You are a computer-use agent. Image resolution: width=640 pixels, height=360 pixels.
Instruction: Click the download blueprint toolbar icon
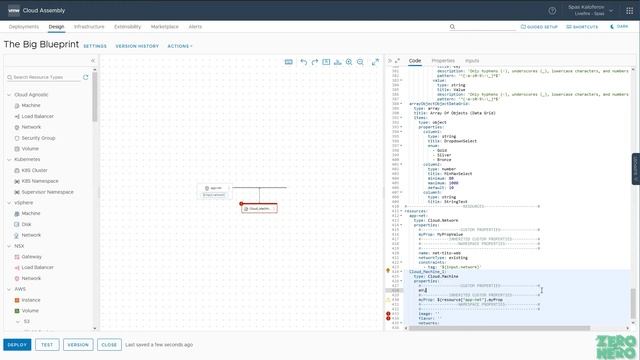click(x=338, y=62)
